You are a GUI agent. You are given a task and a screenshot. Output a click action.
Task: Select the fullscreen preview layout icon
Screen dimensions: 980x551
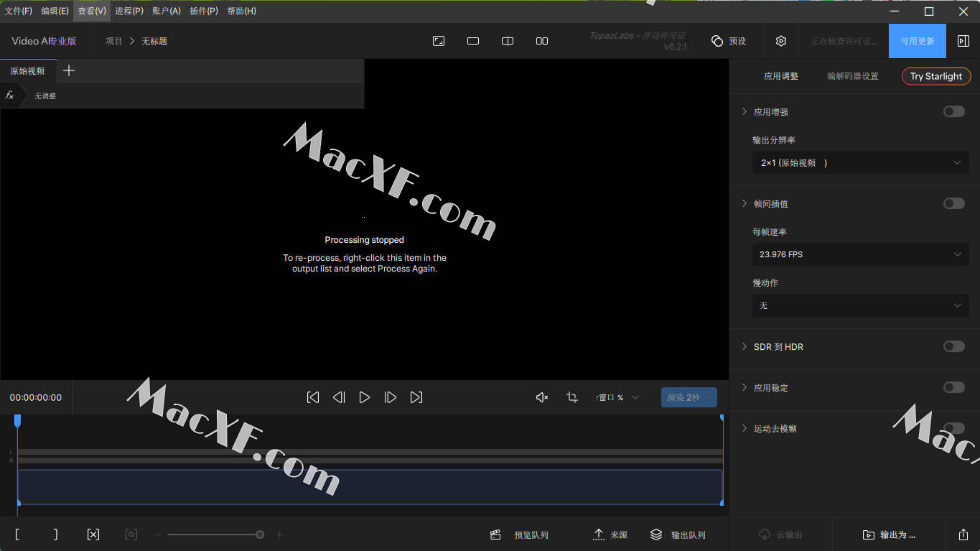click(439, 41)
